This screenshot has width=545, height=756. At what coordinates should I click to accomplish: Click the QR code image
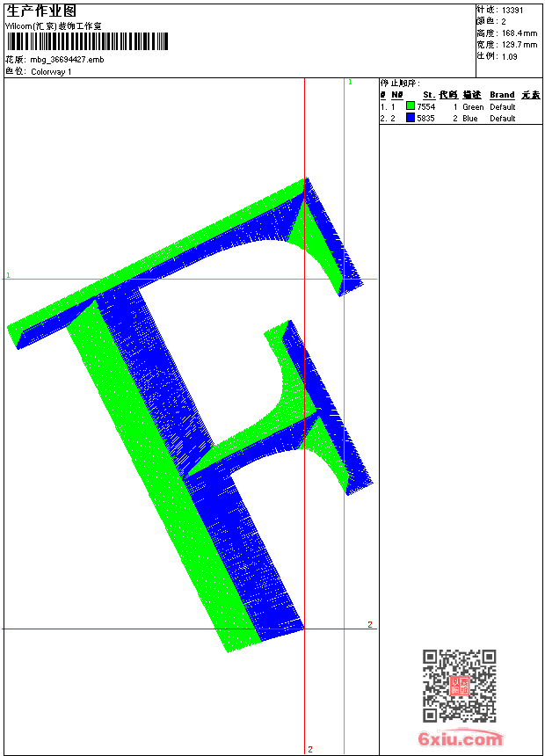click(459, 686)
